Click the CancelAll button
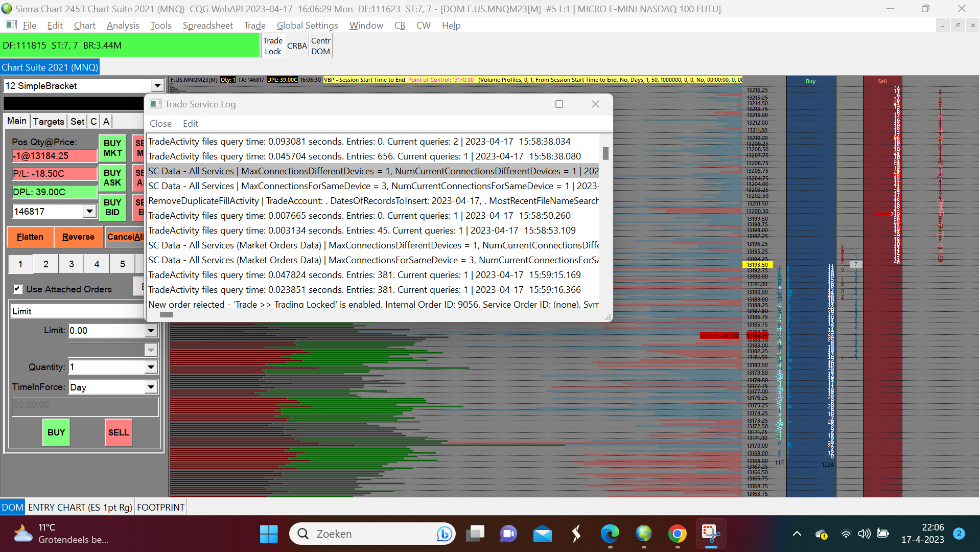 click(125, 237)
